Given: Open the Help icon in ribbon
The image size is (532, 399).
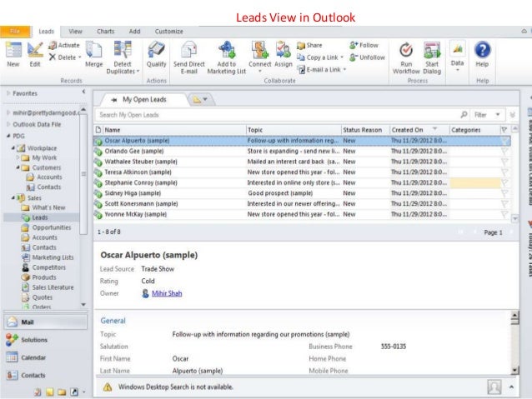Looking at the screenshot, I should (482, 50).
